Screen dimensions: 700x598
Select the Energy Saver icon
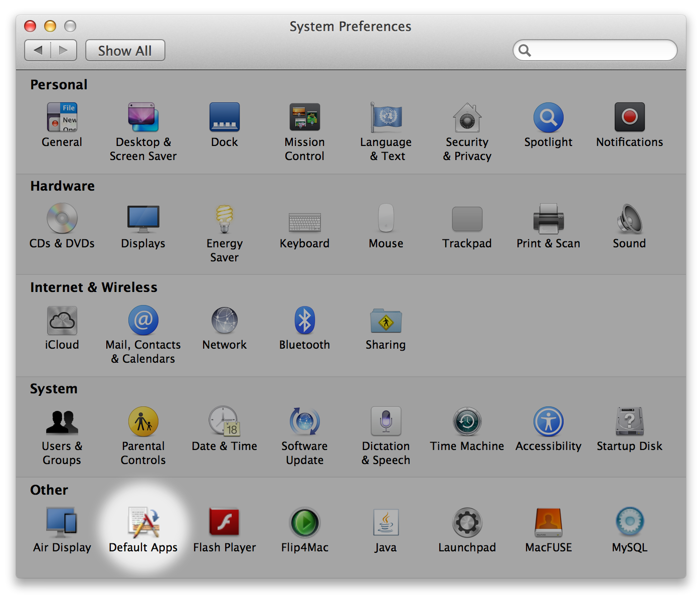click(x=224, y=220)
